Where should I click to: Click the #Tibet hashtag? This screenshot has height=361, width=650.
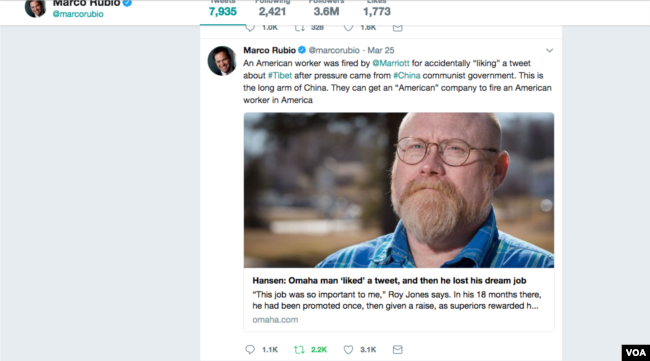point(280,75)
